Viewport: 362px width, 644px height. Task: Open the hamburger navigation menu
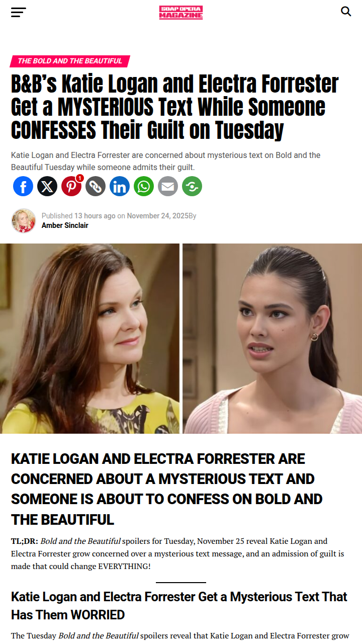(x=19, y=12)
